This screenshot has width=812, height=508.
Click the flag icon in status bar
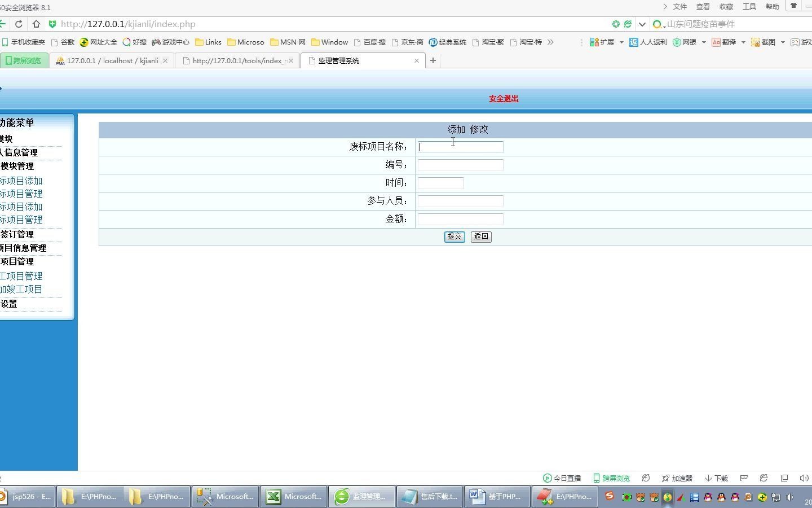[x=744, y=478]
